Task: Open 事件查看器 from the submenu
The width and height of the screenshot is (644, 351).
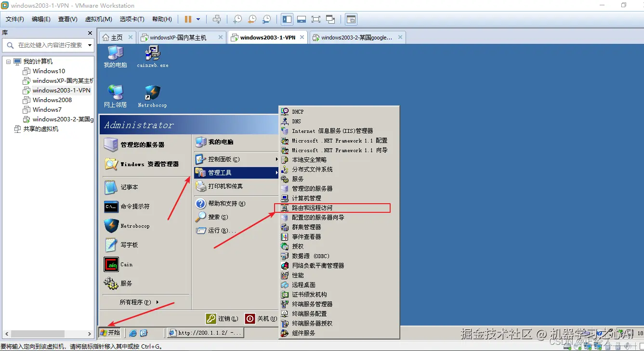Action: [340, 237]
